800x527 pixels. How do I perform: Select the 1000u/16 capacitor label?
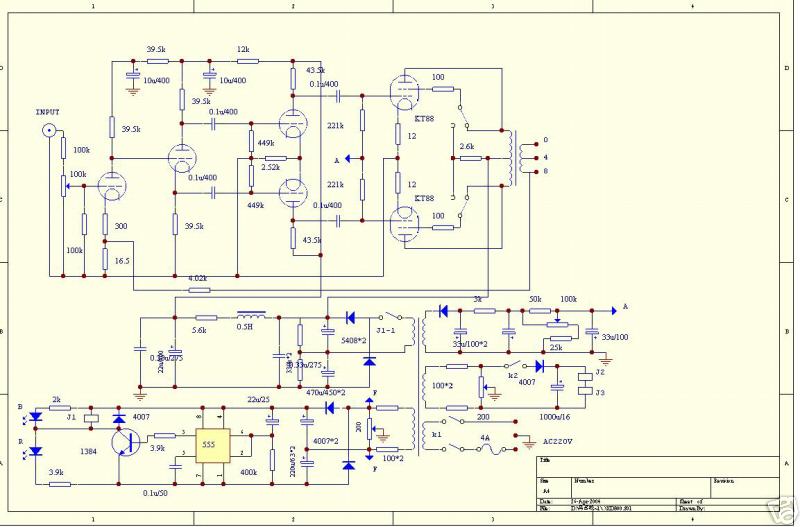[555, 417]
